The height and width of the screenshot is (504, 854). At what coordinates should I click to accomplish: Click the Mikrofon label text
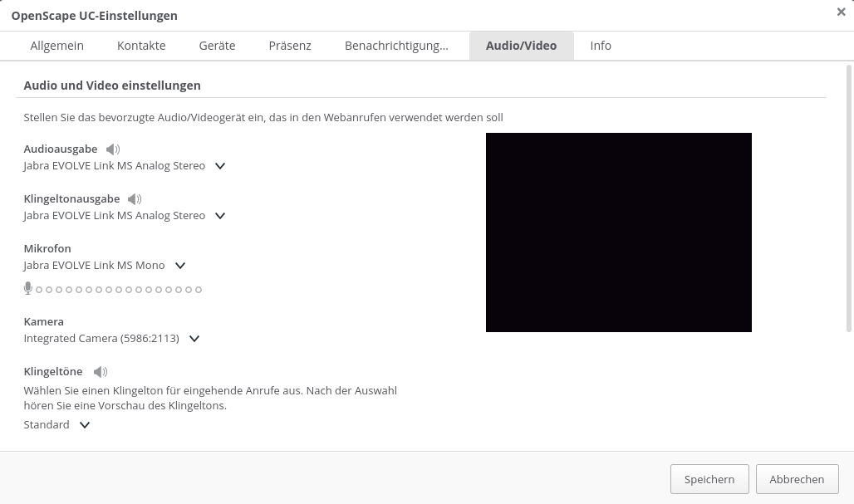tap(47, 249)
